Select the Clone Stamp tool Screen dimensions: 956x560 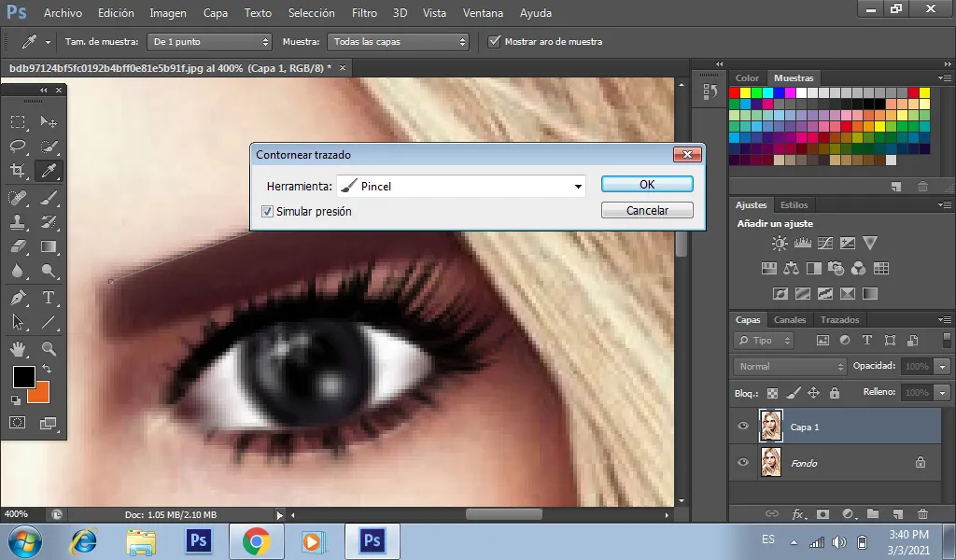pos(18,222)
